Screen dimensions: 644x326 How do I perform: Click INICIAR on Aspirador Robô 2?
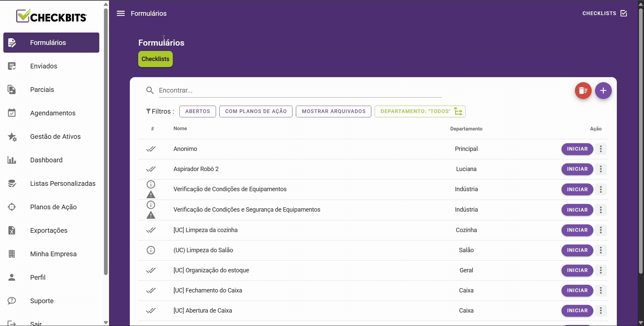pyautogui.click(x=577, y=169)
